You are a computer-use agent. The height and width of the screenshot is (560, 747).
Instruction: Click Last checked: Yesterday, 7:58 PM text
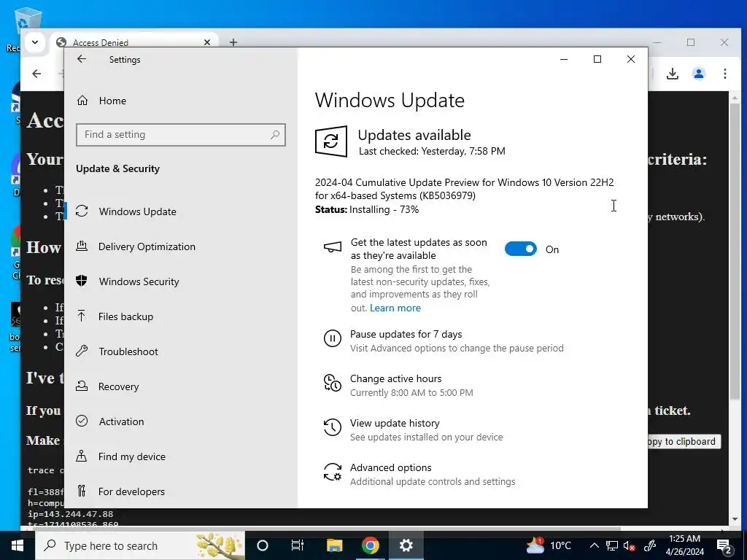(x=432, y=152)
